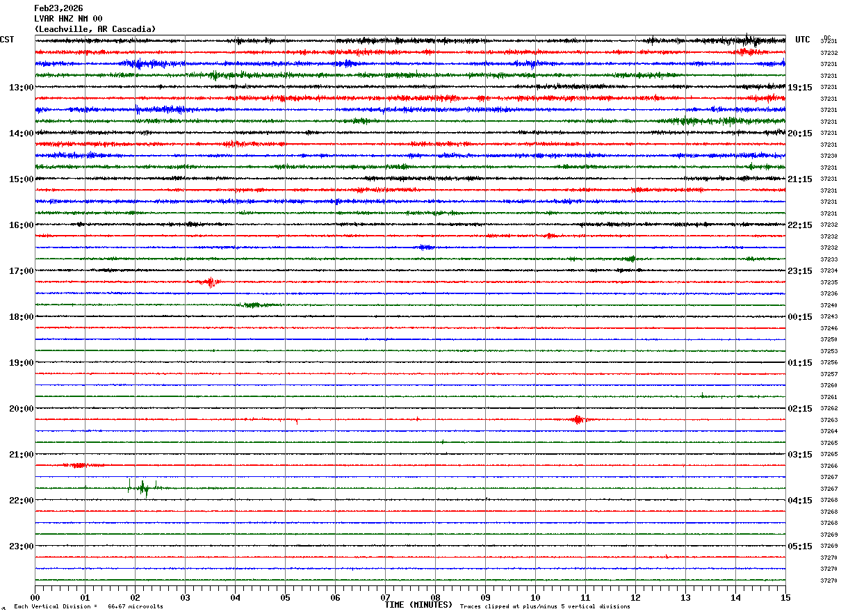Select the red burst on the 17:15 trace
The image size is (841, 616).
coord(210,282)
